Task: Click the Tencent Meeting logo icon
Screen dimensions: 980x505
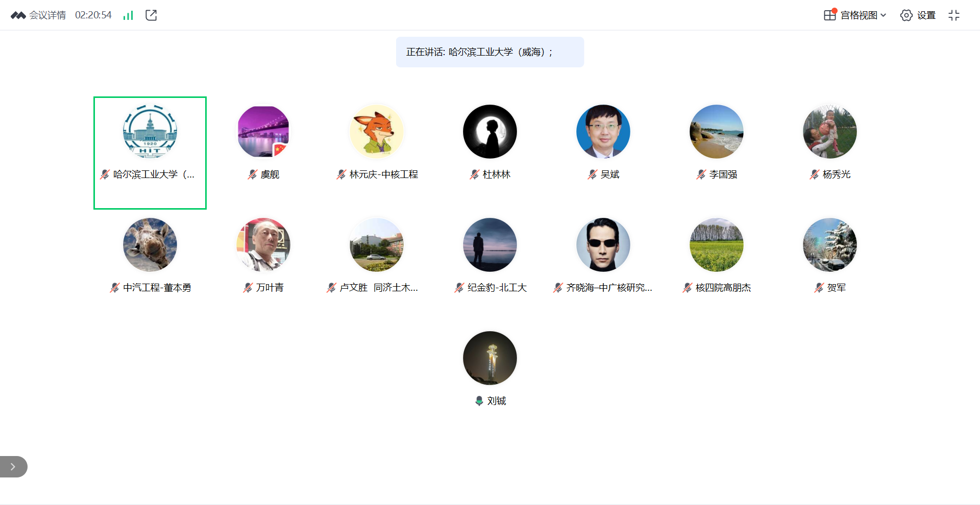Action: click(18, 15)
